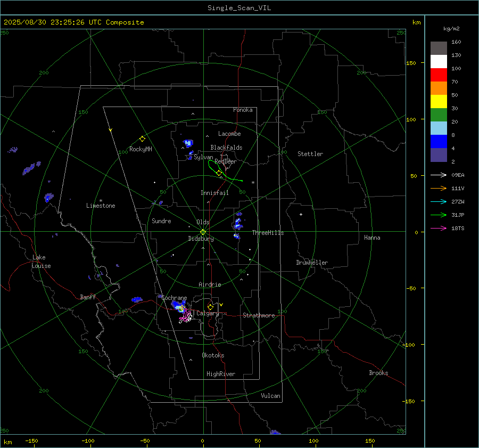The width and height of the screenshot is (479, 448).
Task: Click the Sylvan label
Action: [x=203, y=157]
